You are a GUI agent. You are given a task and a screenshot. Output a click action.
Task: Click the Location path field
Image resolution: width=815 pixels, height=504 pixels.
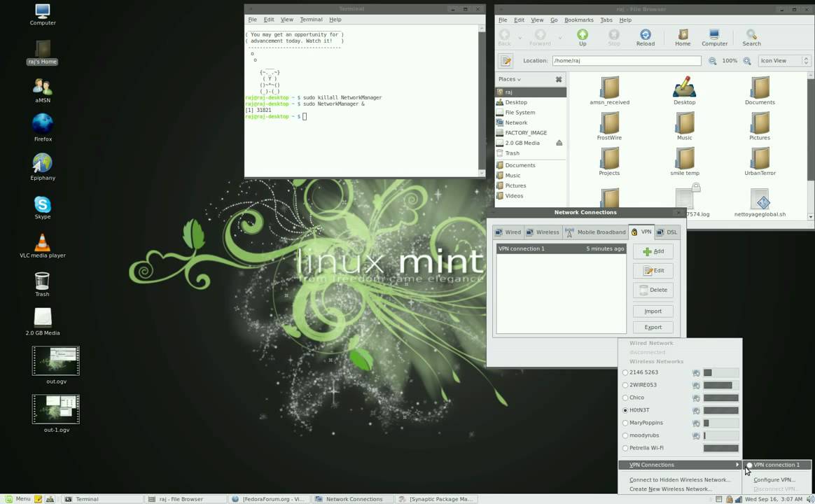pyautogui.click(x=627, y=61)
